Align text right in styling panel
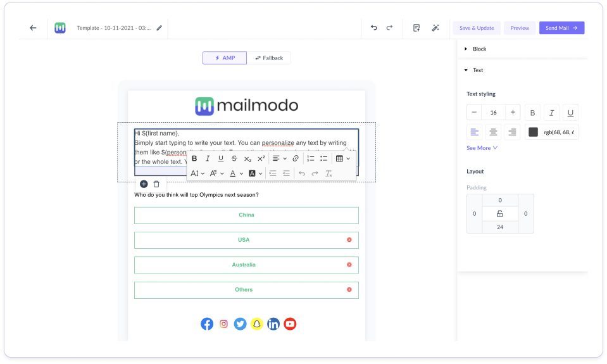 pos(512,132)
